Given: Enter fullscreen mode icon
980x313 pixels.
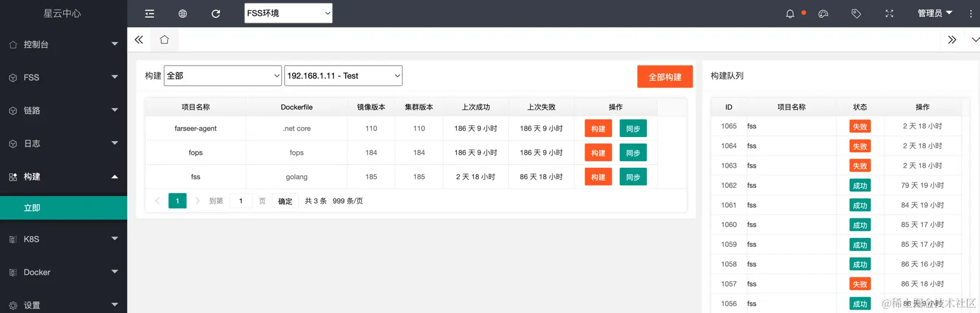Looking at the screenshot, I should pyautogui.click(x=890, y=14).
